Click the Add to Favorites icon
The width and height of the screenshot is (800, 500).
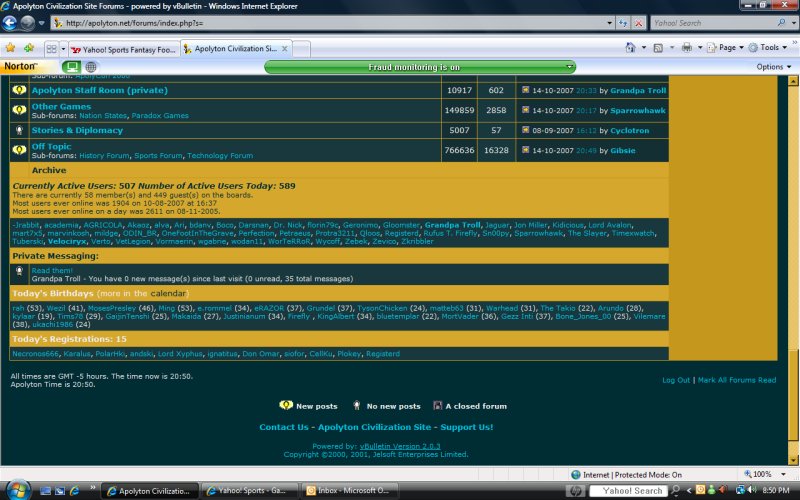pyautogui.click(x=29, y=47)
